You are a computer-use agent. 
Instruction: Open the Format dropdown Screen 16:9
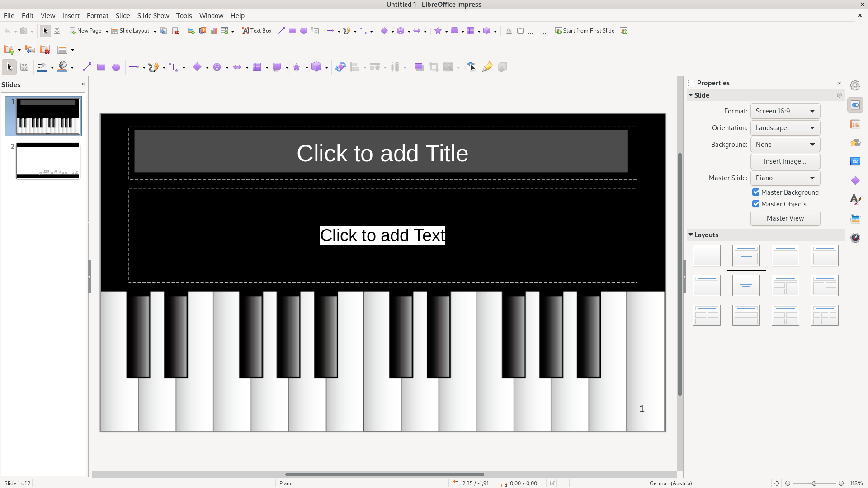point(785,111)
